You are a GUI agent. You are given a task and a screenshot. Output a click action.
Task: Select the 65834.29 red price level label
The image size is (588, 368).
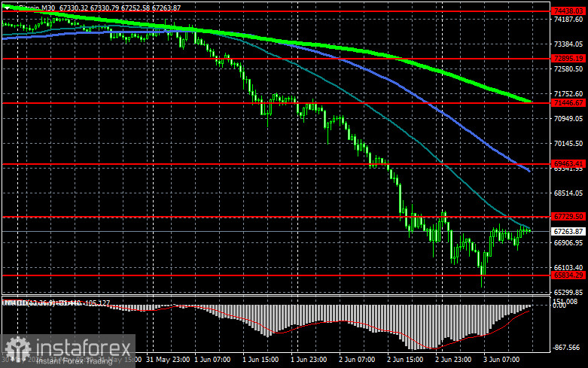[x=569, y=275]
